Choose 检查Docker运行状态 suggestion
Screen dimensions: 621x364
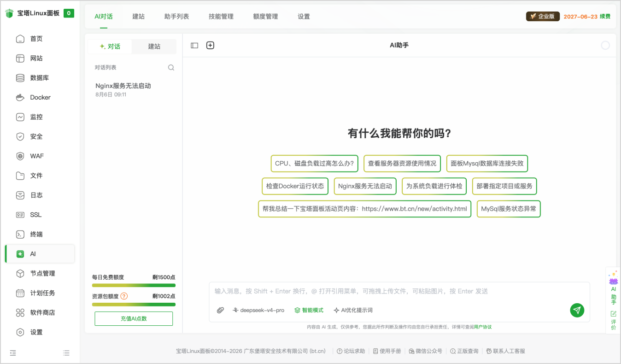click(295, 186)
